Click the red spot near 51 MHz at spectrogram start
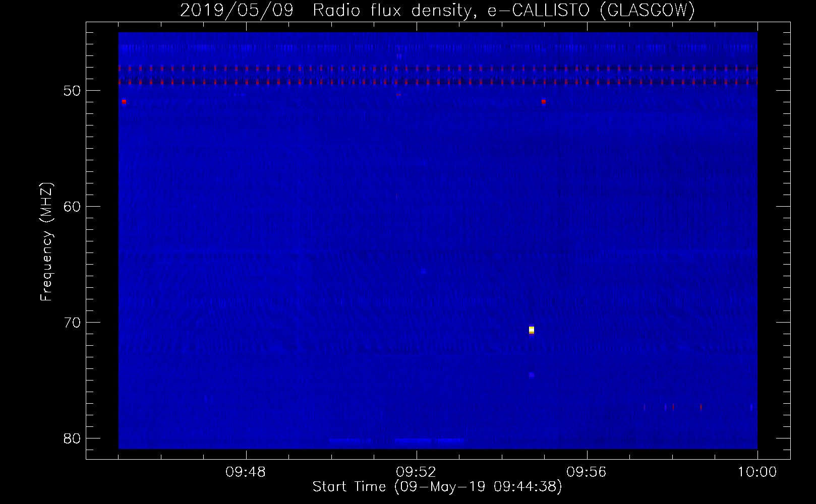Viewport: 816px width, 504px height. 124,101
